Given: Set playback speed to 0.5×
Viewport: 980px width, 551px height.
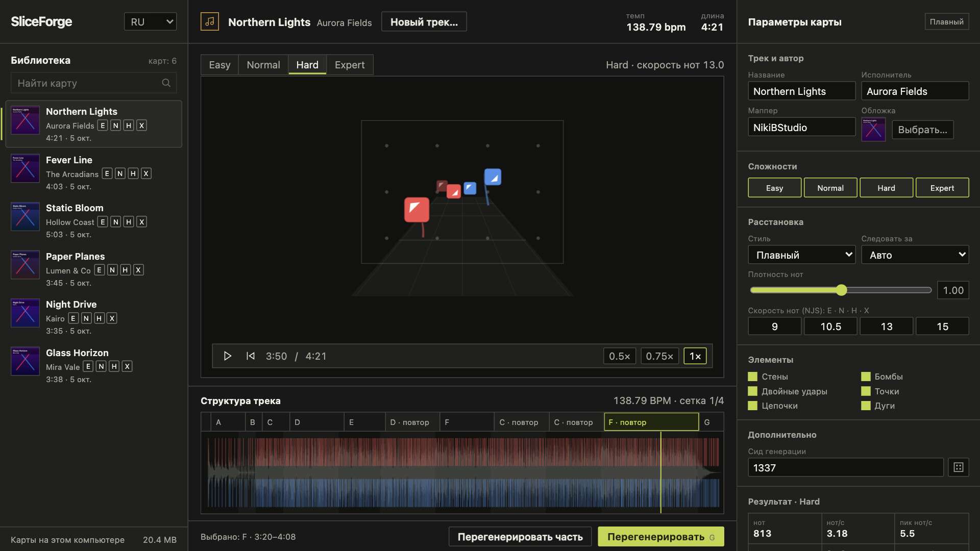Looking at the screenshot, I should (619, 356).
